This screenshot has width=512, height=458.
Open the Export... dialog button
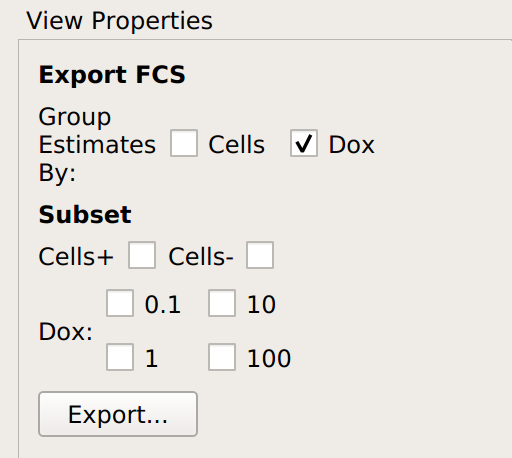118,414
